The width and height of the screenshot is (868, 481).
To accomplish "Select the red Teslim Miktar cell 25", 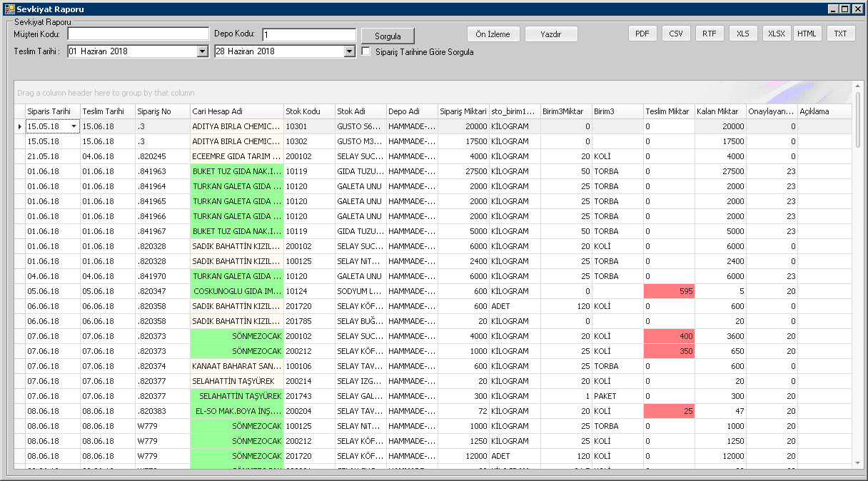I will pos(669,411).
